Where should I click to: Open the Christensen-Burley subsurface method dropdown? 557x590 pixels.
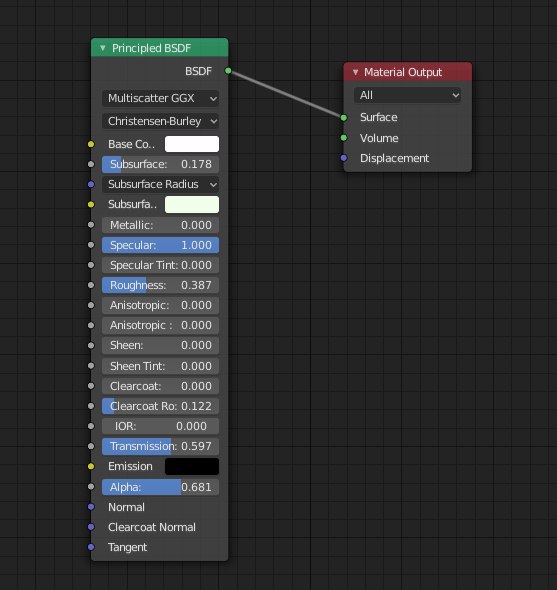[x=160, y=121]
